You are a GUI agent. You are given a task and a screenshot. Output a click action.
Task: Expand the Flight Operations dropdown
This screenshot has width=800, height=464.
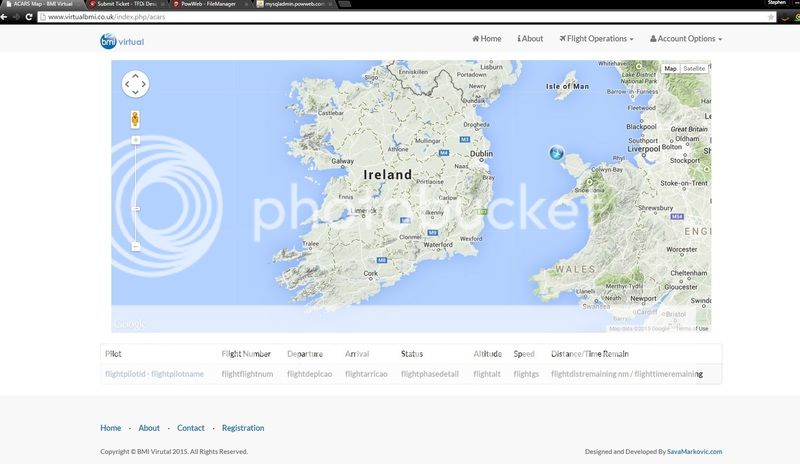click(596, 39)
